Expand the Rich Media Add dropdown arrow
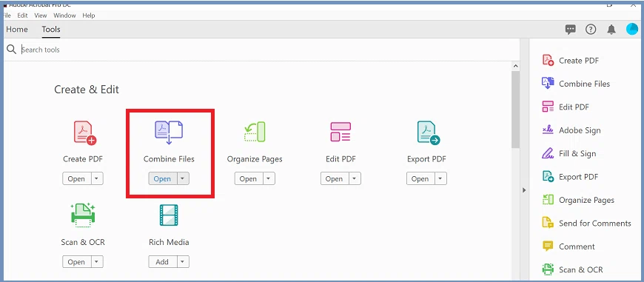 (x=183, y=261)
